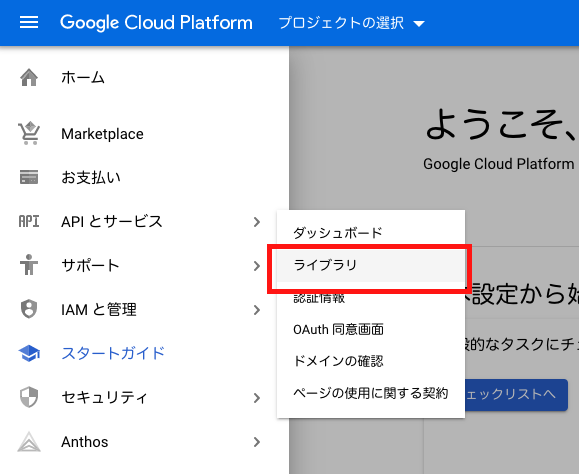Image resolution: width=579 pixels, height=474 pixels.
Task: Select API とサービス menu item
Action: [x=112, y=221]
